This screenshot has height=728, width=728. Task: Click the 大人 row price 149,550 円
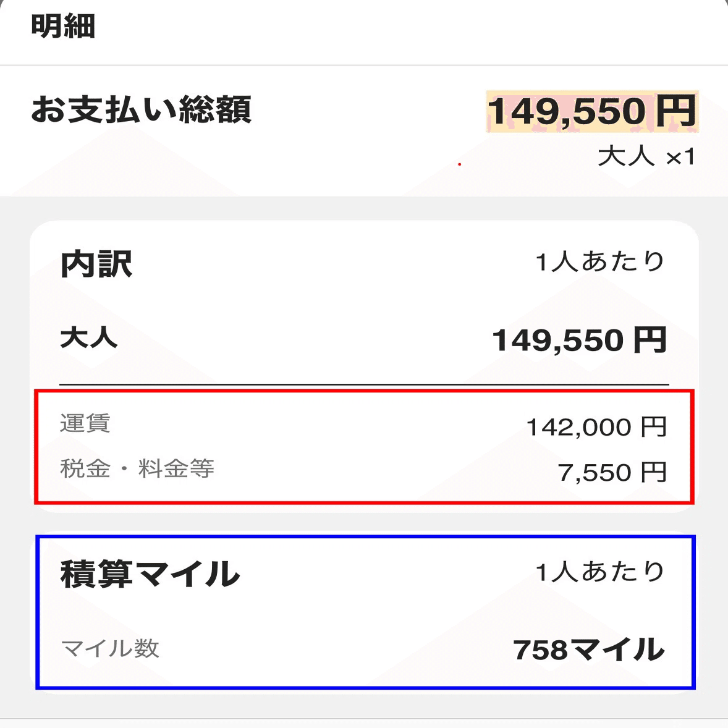pos(579,340)
